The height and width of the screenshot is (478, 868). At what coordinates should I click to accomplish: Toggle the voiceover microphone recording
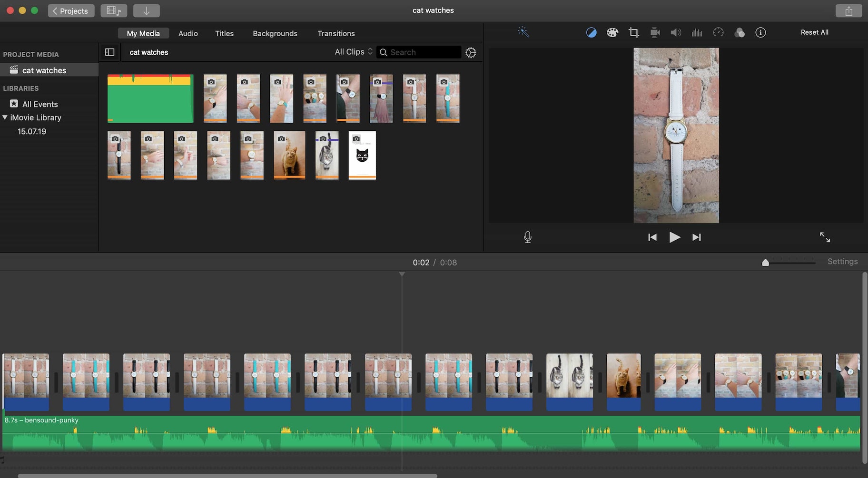[x=528, y=237]
